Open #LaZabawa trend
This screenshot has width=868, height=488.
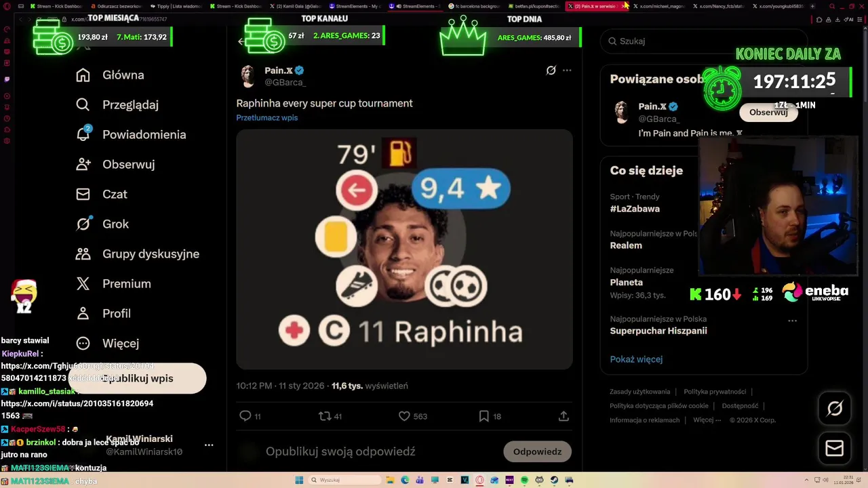coord(635,209)
